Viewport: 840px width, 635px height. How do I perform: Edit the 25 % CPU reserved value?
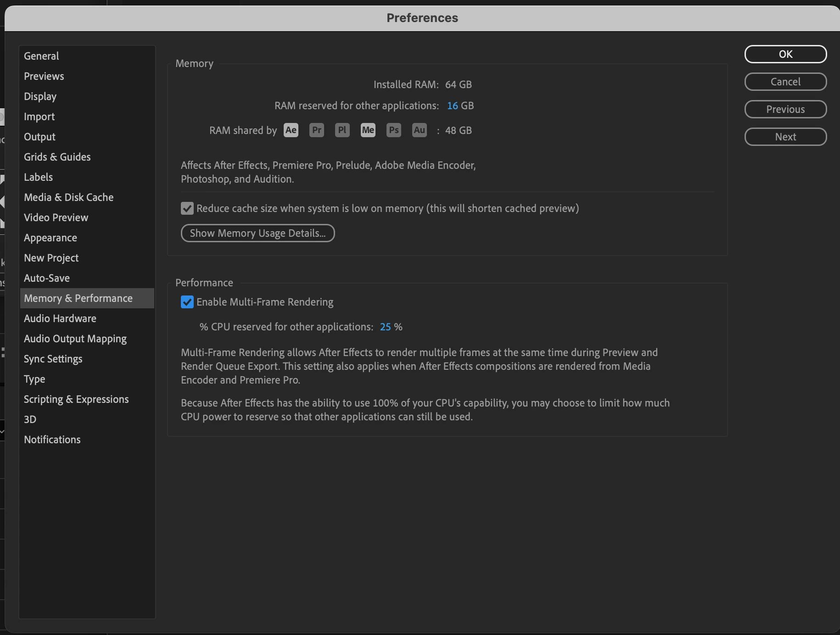pos(386,327)
